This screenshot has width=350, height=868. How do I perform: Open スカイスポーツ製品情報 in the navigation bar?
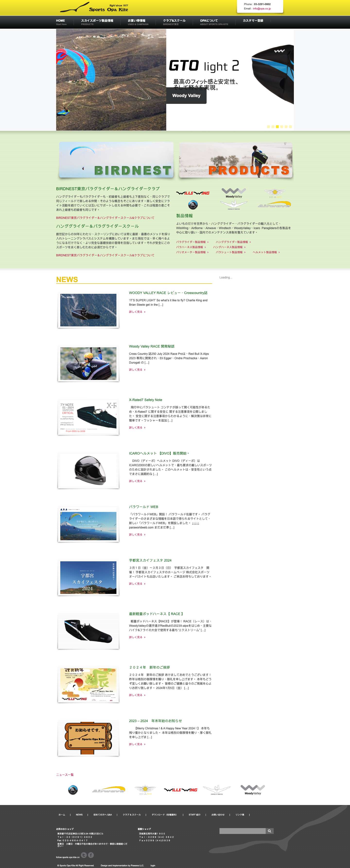click(x=97, y=22)
